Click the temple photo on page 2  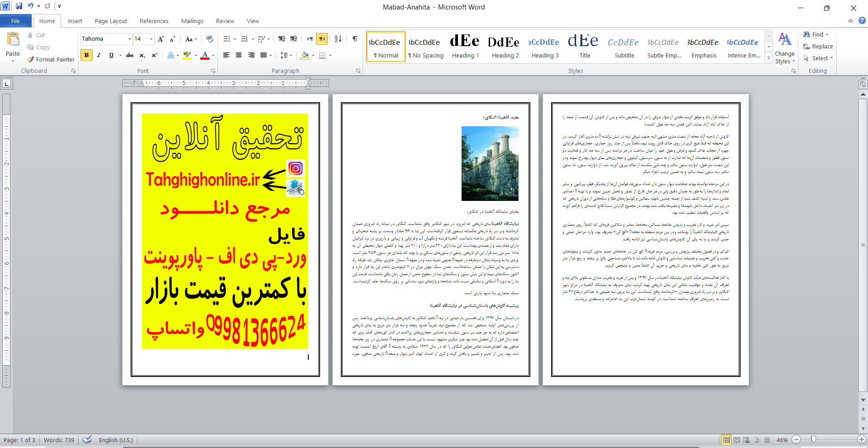click(x=490, y=163)
